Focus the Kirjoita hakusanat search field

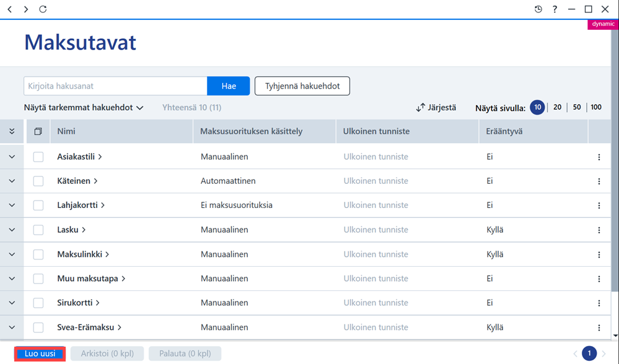pyautogui.click(x=115, y=86)
